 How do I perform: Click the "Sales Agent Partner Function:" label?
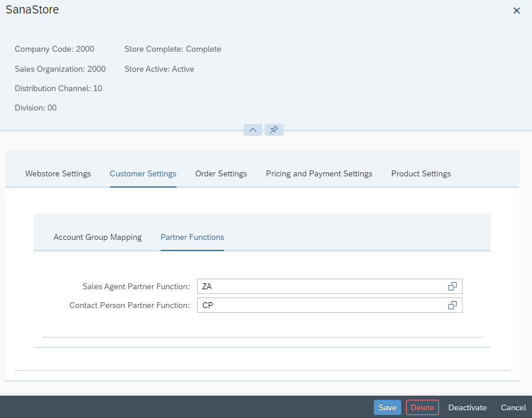point(136,286)
